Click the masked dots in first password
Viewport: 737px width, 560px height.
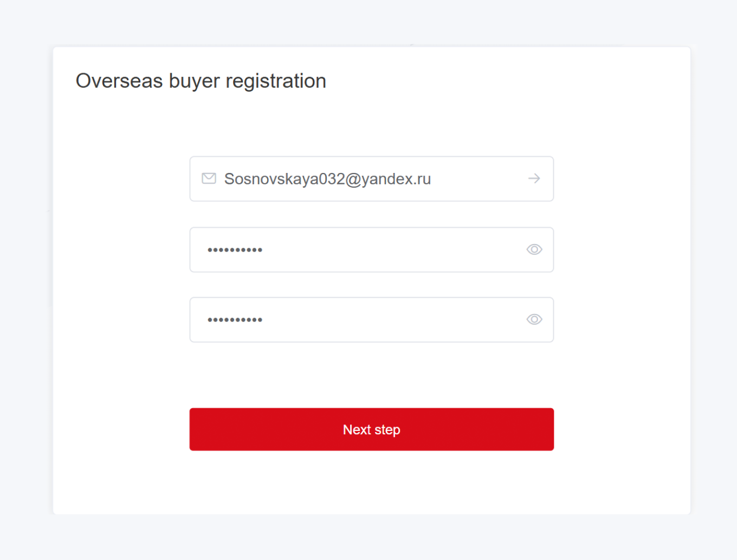[235, 250]
